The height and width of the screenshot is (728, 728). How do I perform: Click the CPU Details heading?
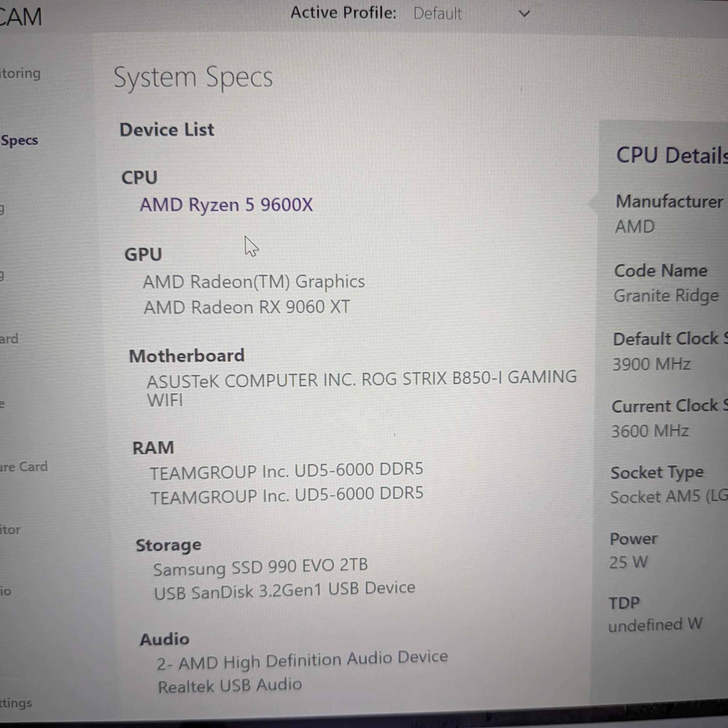click(x=671, y=155)
